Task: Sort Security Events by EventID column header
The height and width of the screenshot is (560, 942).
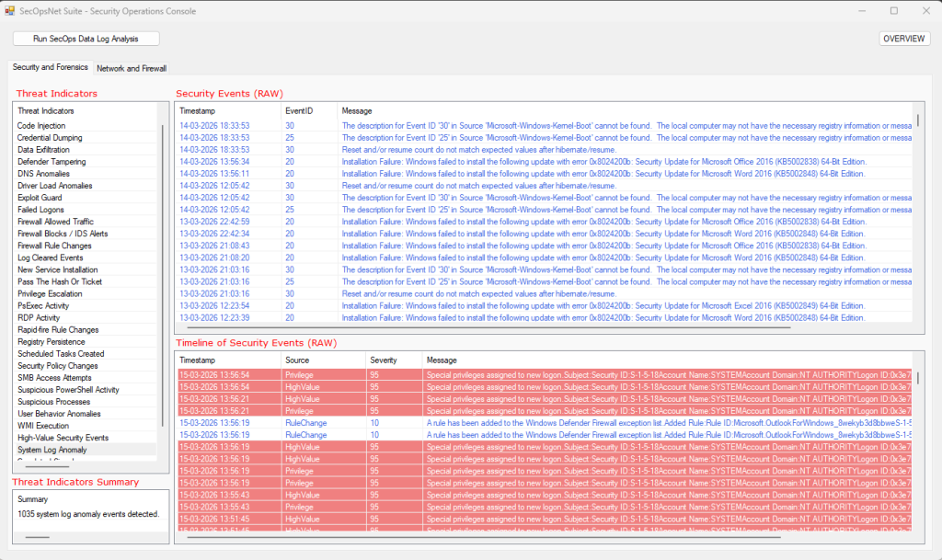Action: pyautogui.click(x=298, y=110)
